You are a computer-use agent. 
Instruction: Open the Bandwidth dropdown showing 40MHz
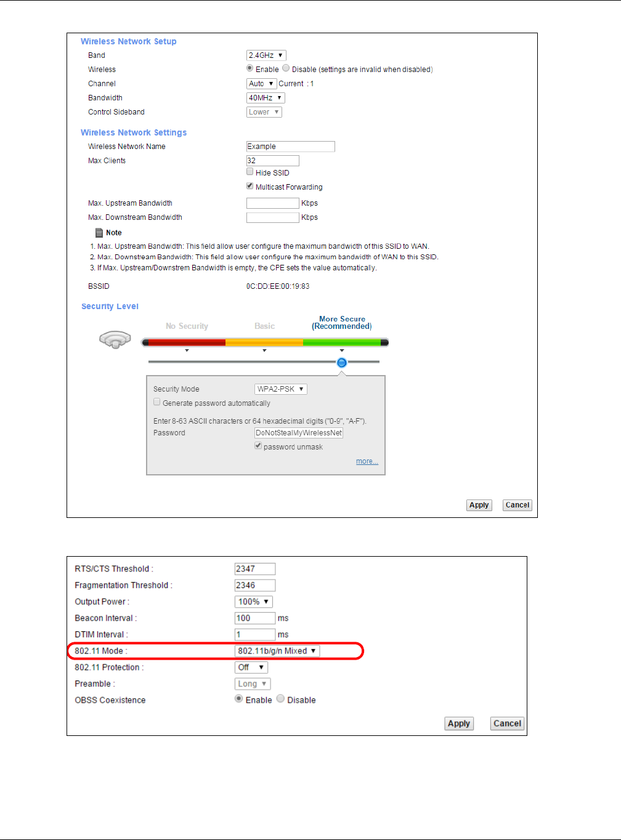point(266,98)
